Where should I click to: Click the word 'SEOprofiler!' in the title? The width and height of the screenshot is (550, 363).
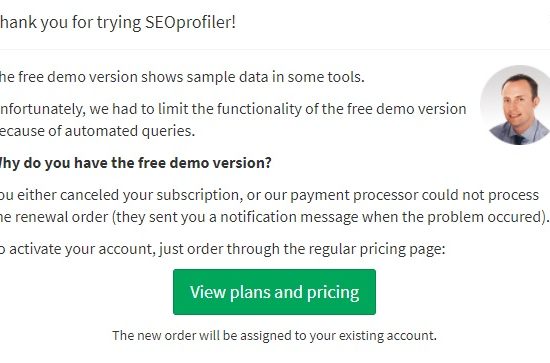click(190, 22)
